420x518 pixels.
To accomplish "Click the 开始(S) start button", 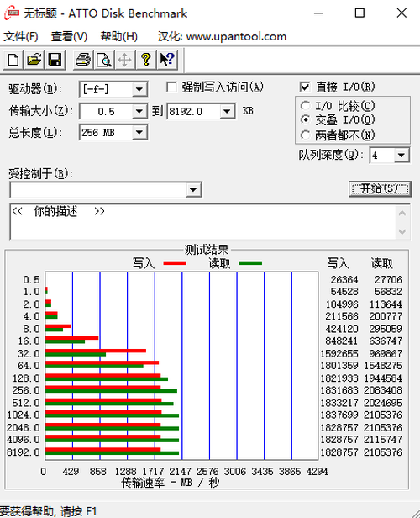I will point(380,189).
